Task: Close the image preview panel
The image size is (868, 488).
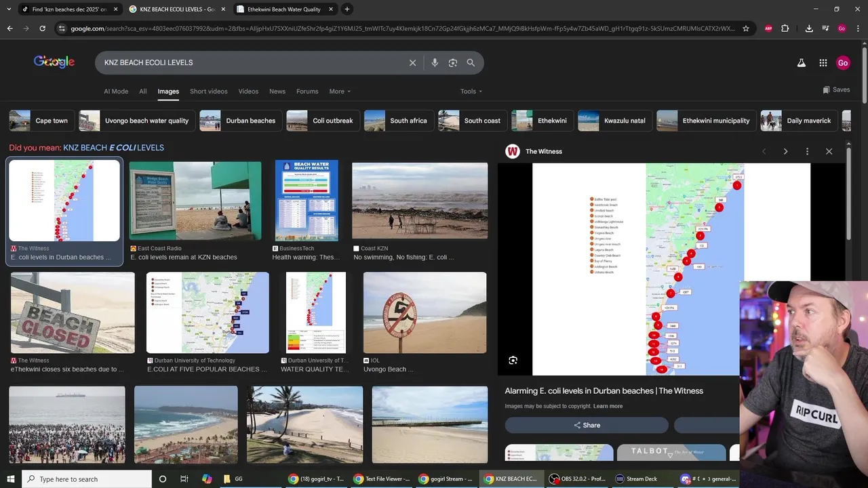Action: [x=829, y=151]
